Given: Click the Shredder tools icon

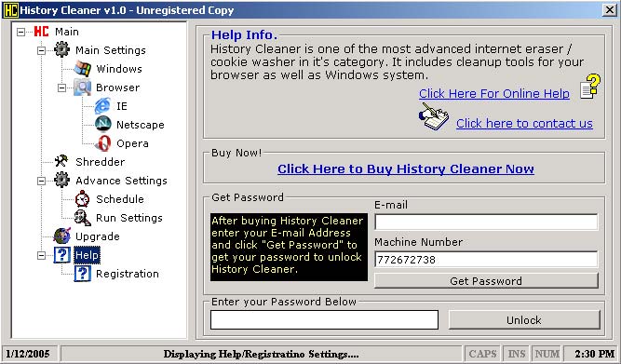Looking at the screenshot, I should pos(61,161).
